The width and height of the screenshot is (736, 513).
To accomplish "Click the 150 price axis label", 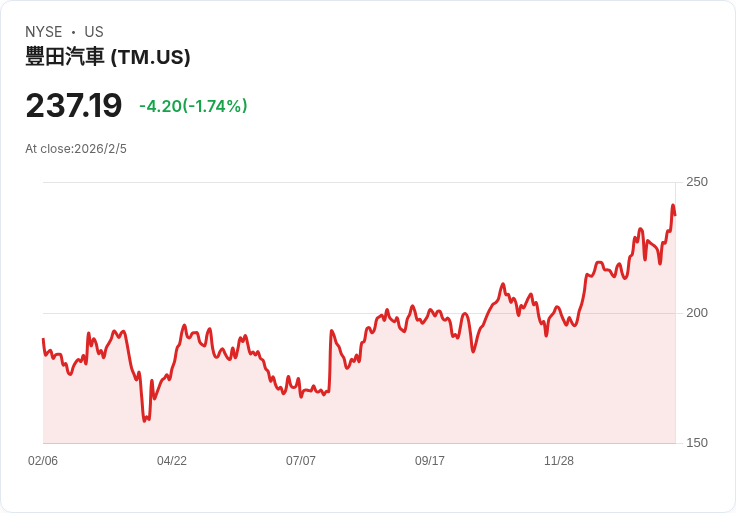I will [697, 443].
